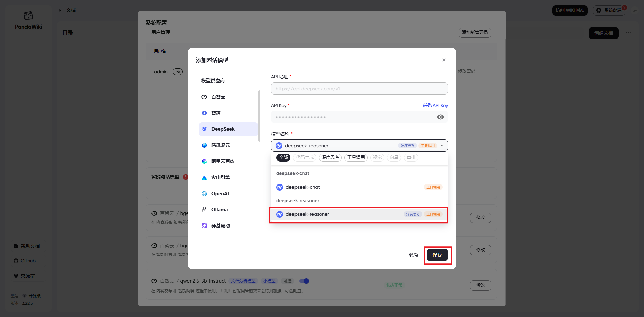Toggle the qwen2.5-3b-instruct model switch
Screen dimensions: 644x317
coord(304,281)
